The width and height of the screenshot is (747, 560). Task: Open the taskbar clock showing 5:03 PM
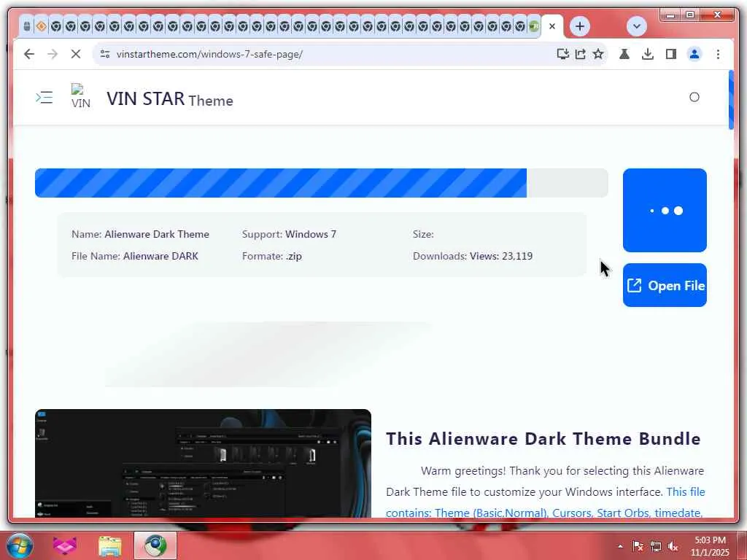click(x=710, y=546)
